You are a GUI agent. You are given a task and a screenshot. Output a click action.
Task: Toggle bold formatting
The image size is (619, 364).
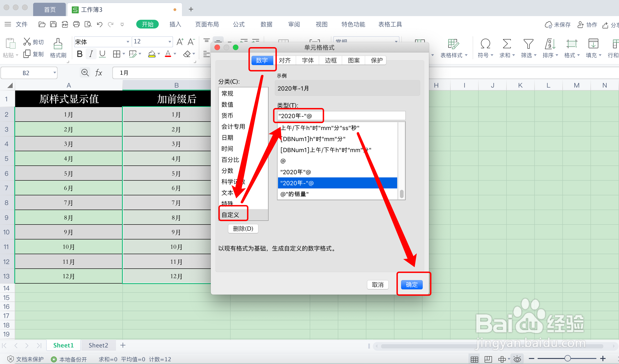coord(79,54)
